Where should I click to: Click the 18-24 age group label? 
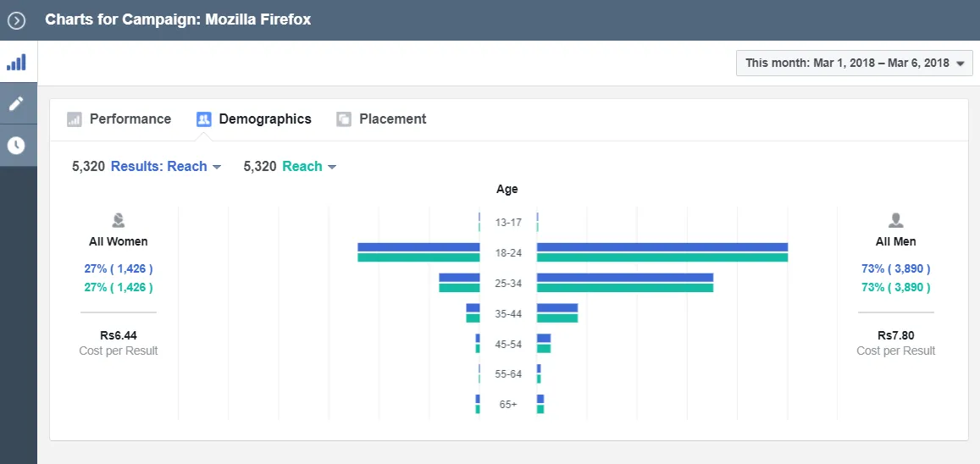507,253
